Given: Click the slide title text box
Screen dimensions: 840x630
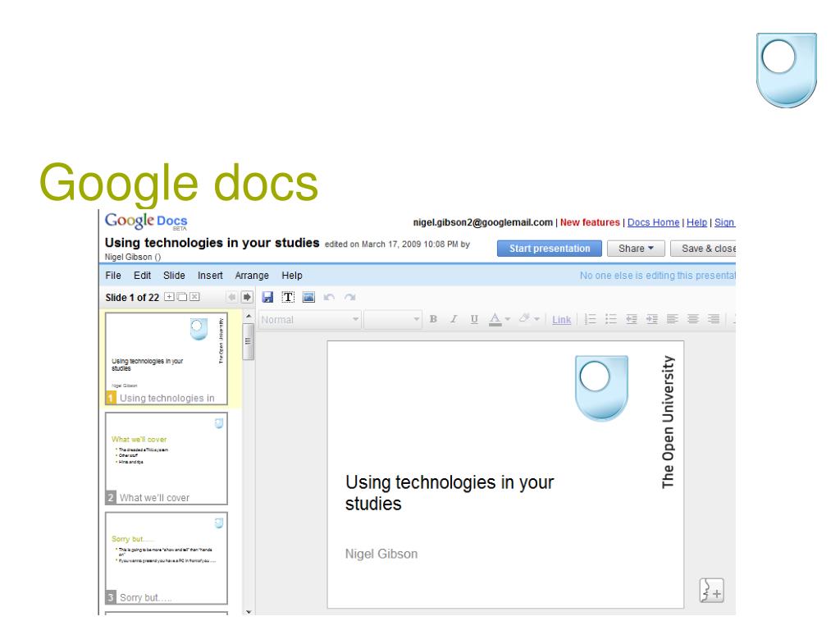Looking at the screenshot, I should click(x=450, y=493).
